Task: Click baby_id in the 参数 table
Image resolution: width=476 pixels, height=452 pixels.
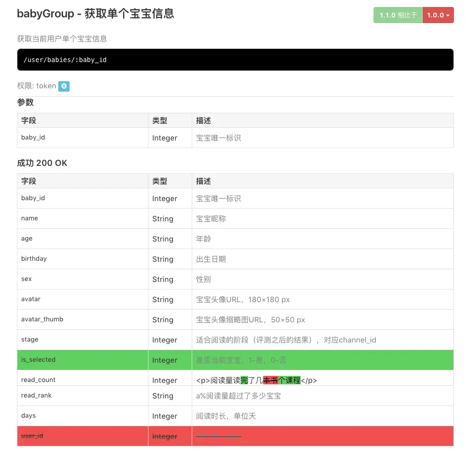Action: coord(33,137)
